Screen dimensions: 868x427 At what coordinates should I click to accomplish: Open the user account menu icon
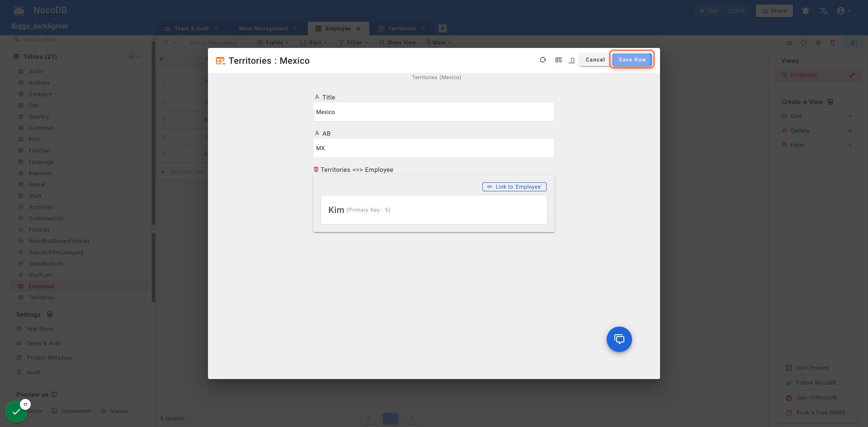[x=844, y=11]
